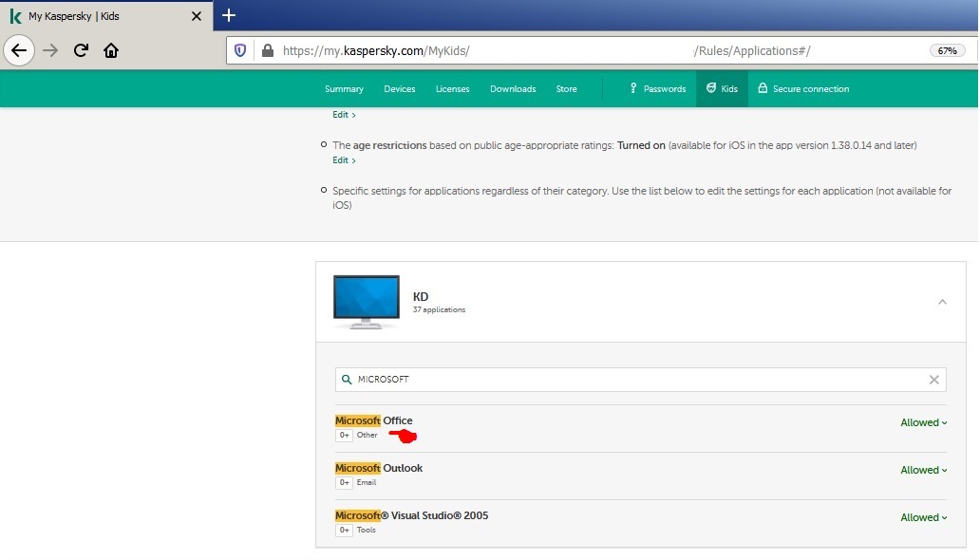The image size is (980, 560).
Task: Click the Tools category label
Action: click(x=367, y=530)
